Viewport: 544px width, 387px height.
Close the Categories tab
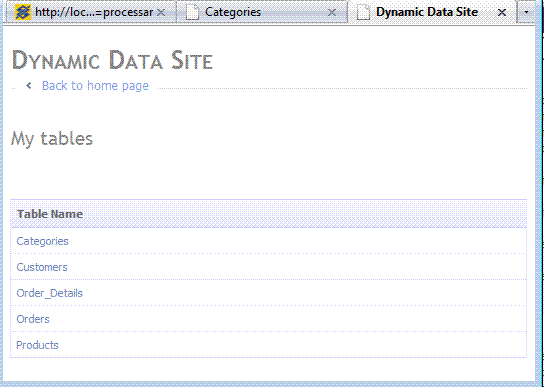pyautogui.click(x=332, y=12)
